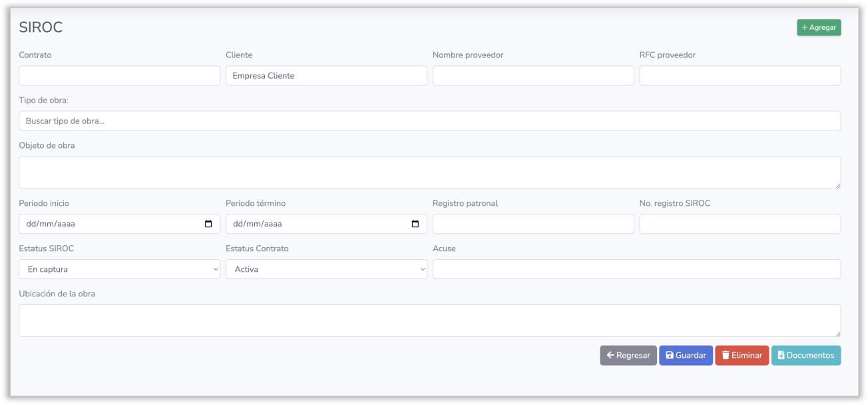This screenshot has height=405, width=868.
Task: Grab the Objeto de obra resize handle
Action: click(x=837, y=185)
